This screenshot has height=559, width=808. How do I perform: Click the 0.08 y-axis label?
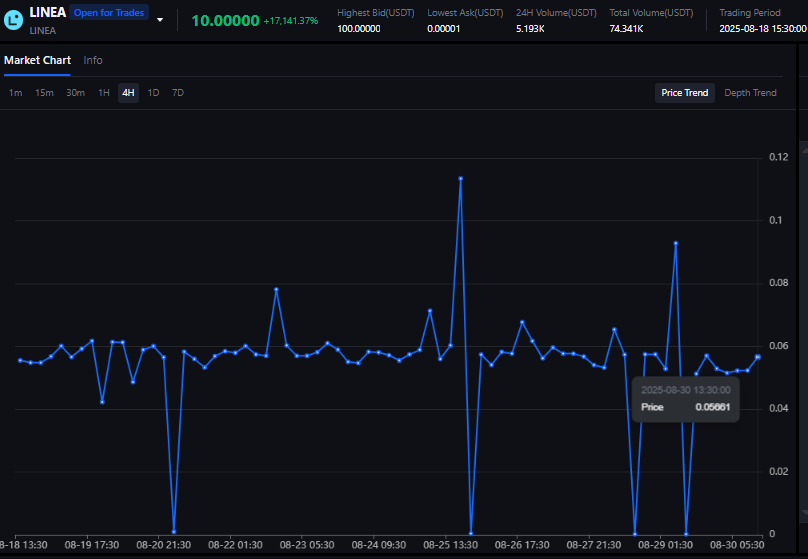point(779,283)
